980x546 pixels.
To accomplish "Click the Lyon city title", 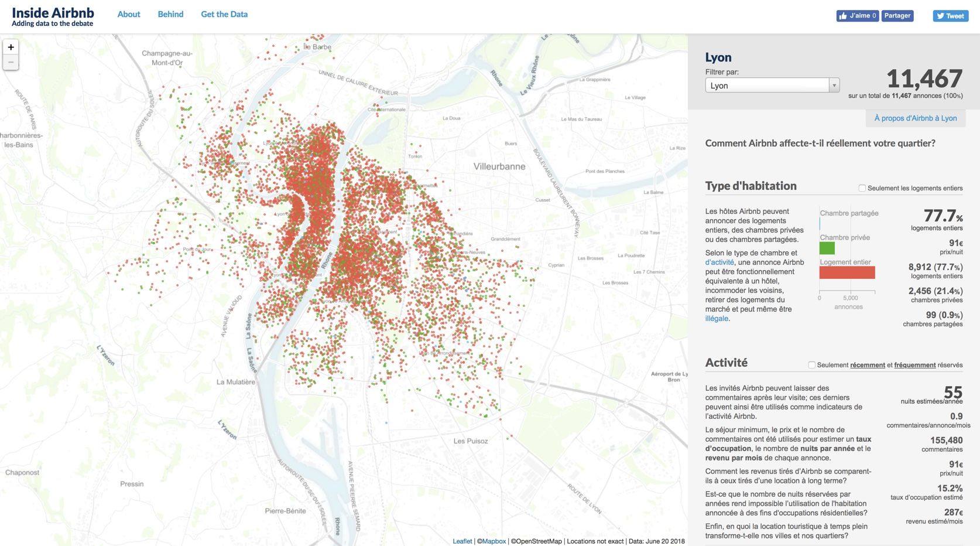I will click(x=718, y=57).
